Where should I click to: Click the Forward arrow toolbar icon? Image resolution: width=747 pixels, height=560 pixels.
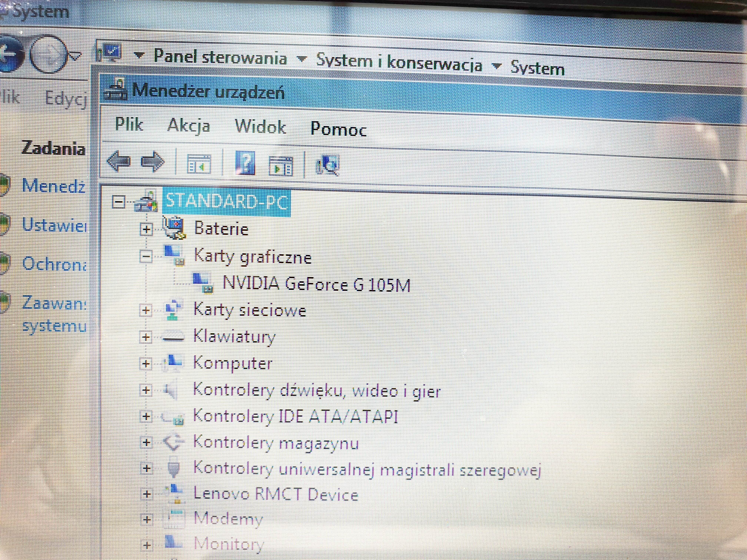pyautogui.click(x=152, y=162)
